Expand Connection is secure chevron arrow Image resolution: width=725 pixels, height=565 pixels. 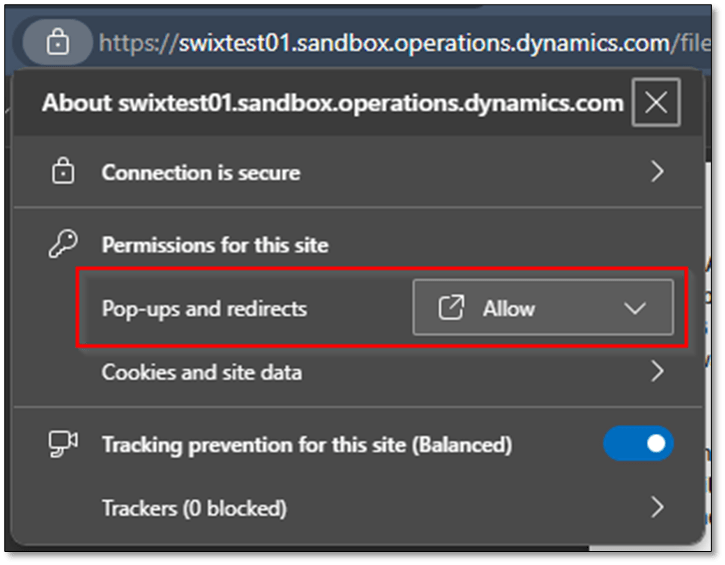657,172
